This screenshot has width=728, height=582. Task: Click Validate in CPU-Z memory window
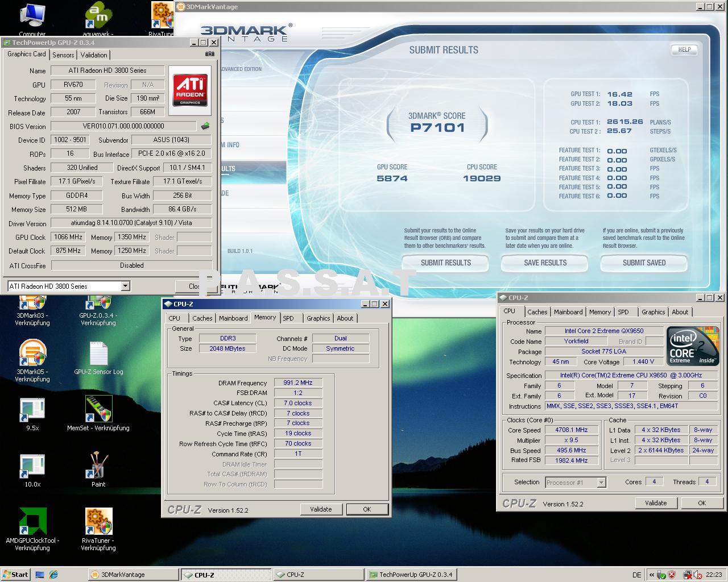321,509
